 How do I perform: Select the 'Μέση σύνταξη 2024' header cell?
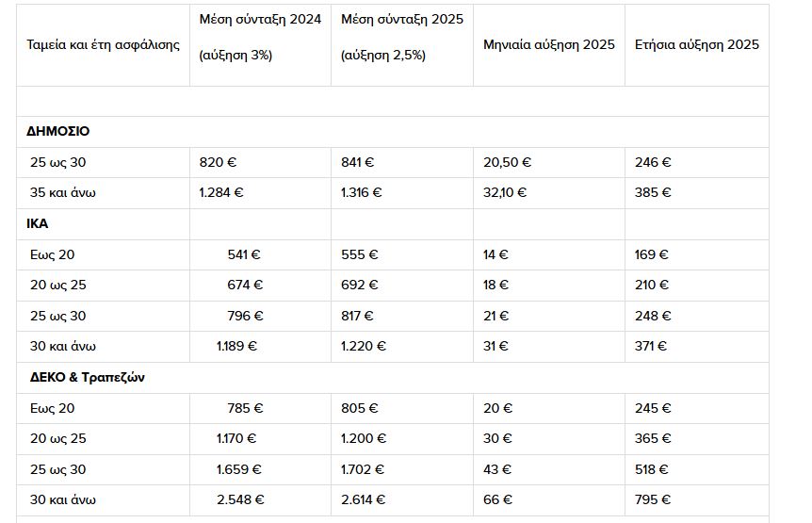click(261, 45)
